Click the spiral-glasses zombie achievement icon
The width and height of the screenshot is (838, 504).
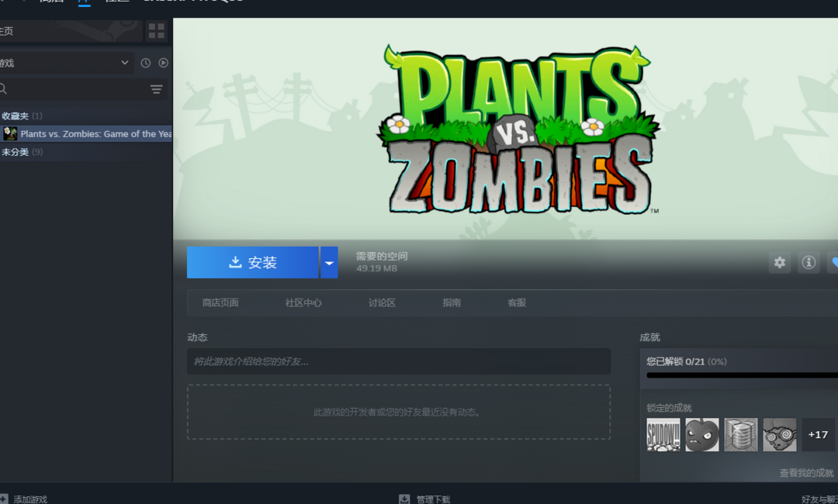click(x=779, y=435)
